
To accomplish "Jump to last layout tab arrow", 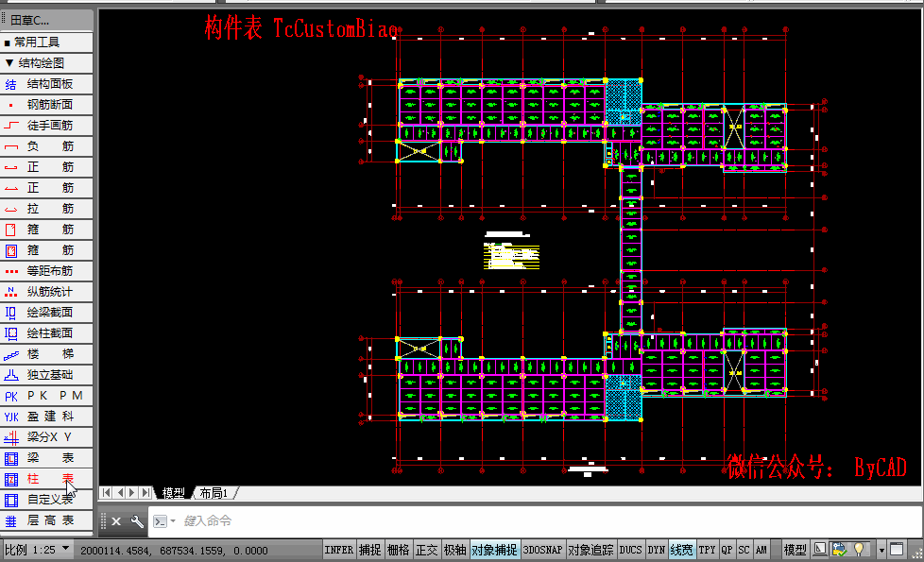I will [x=145, y=492].
